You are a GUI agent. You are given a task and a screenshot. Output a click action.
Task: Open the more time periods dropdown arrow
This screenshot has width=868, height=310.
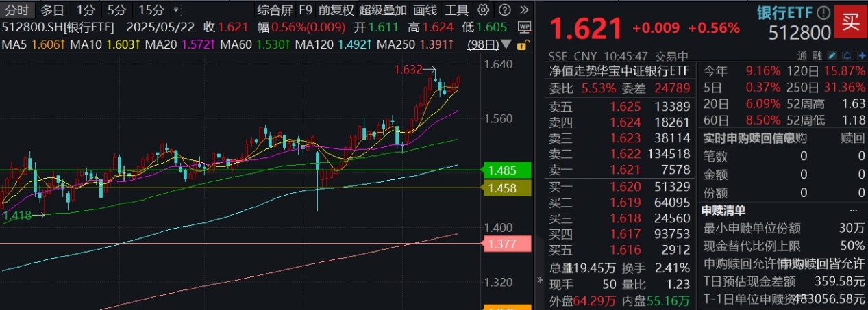[177, 10]
